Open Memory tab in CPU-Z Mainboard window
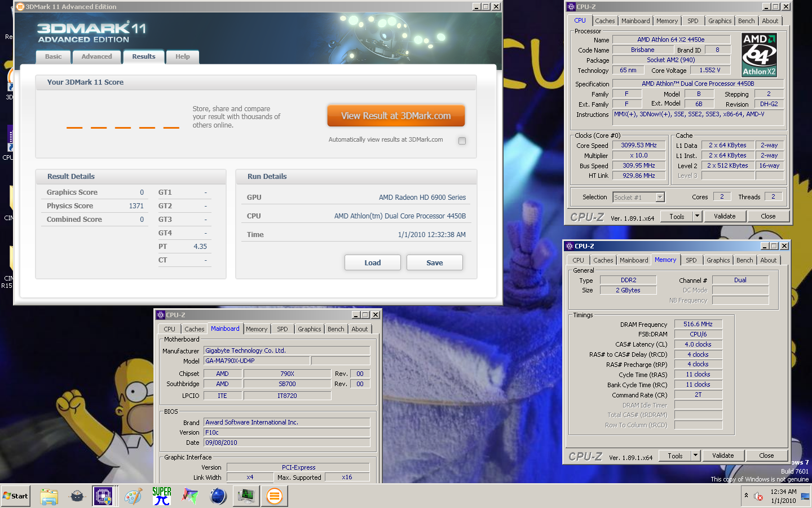The height and width of the screenshot is (508, 812). tap(257, 329)
